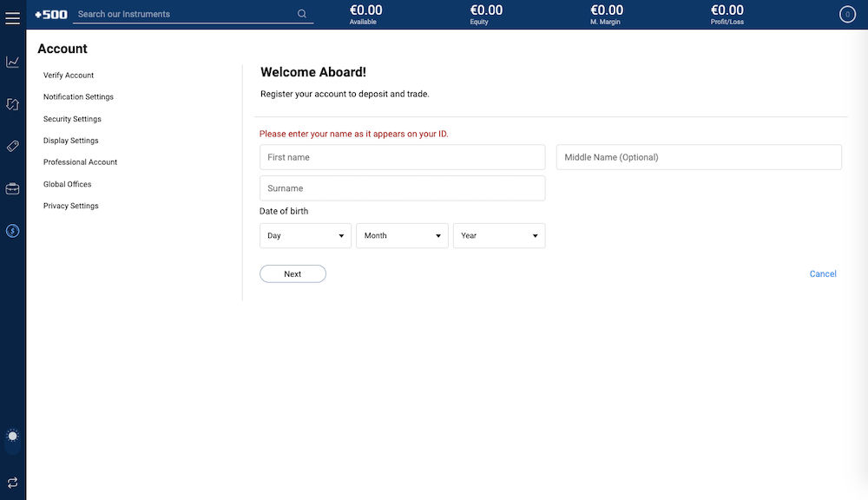
Task: Focus the First name field
Action: click(402, 157)
